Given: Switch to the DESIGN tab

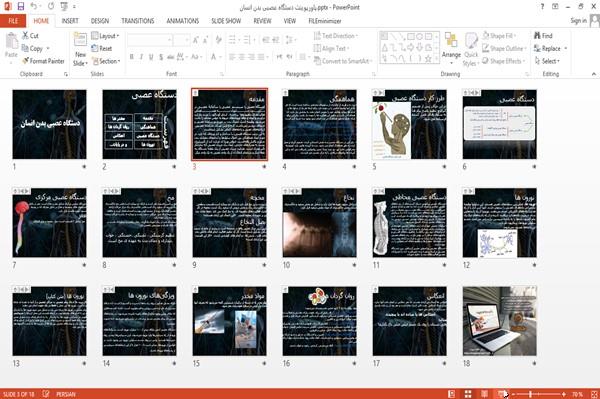Looking at the screenshot, I should [x=100, y=21].
